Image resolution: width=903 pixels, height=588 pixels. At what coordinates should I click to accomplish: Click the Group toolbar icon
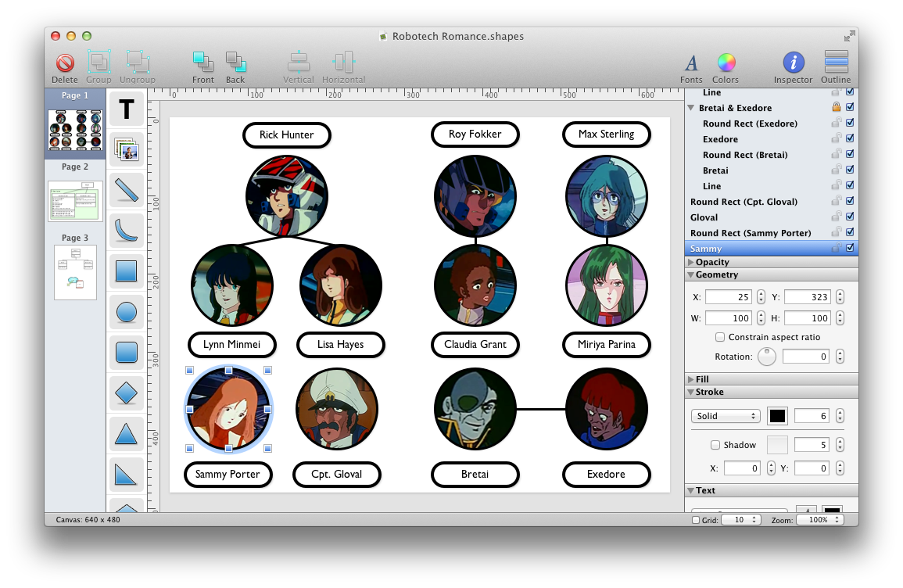click(99, 62)
